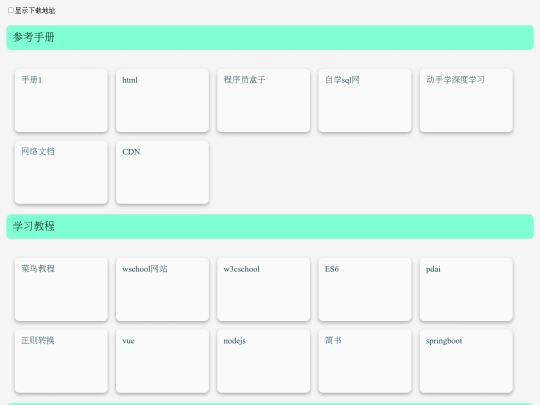The image size is (540, 405).
Task: Click the 正则转换 card
Action: click(x=61, y=361)
